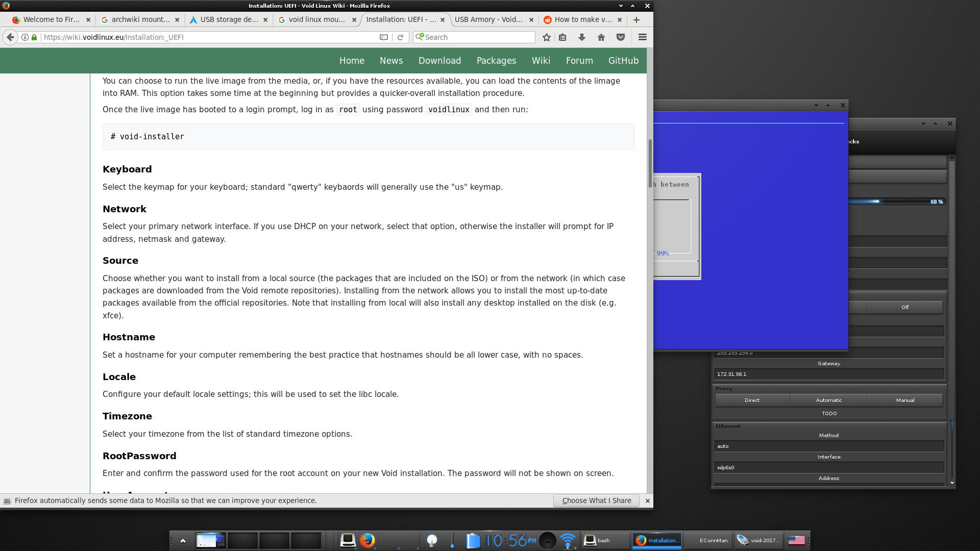Screen dimensions: 980x551
Task: Switch to 'USB Armory - Void...' tab
Action: point(488,20)
